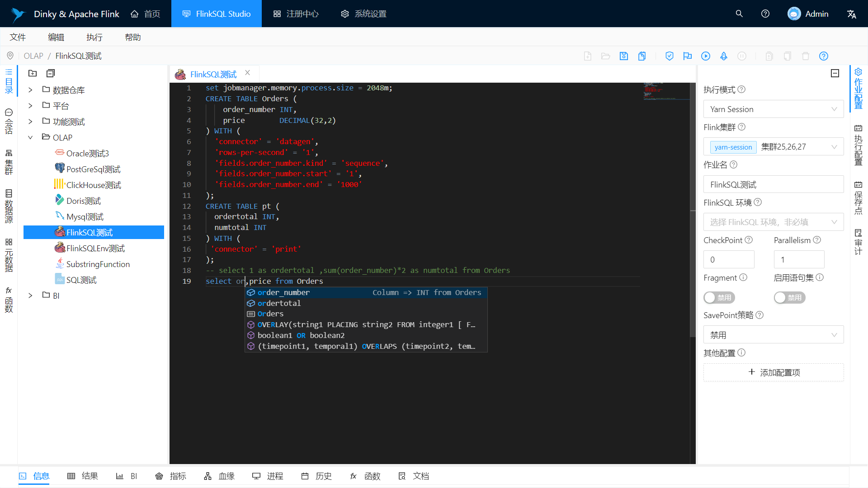Open SubstringFunction in the tree
This screenshot has width=868, height=488.
[x=98, y=264]
